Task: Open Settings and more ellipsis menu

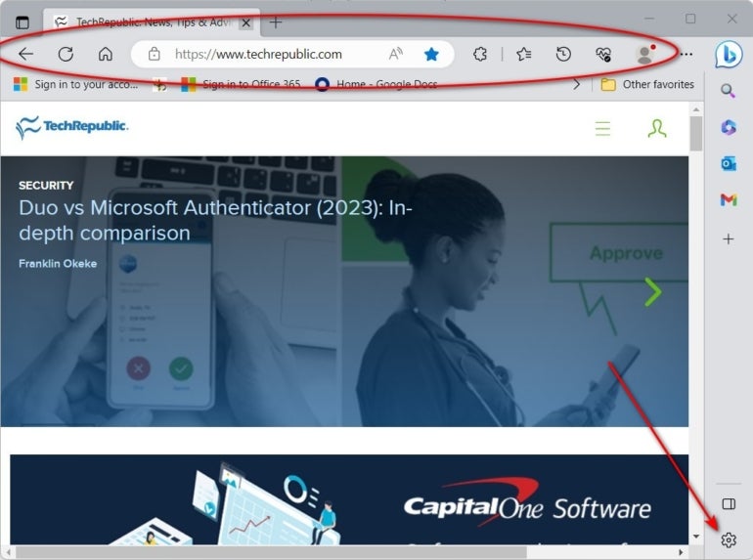Action: point(687,54)
